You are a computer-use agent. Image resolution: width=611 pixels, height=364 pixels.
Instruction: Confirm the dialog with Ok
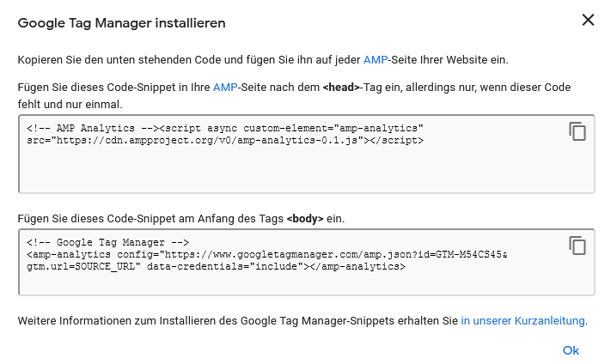[x=571, y=350]
